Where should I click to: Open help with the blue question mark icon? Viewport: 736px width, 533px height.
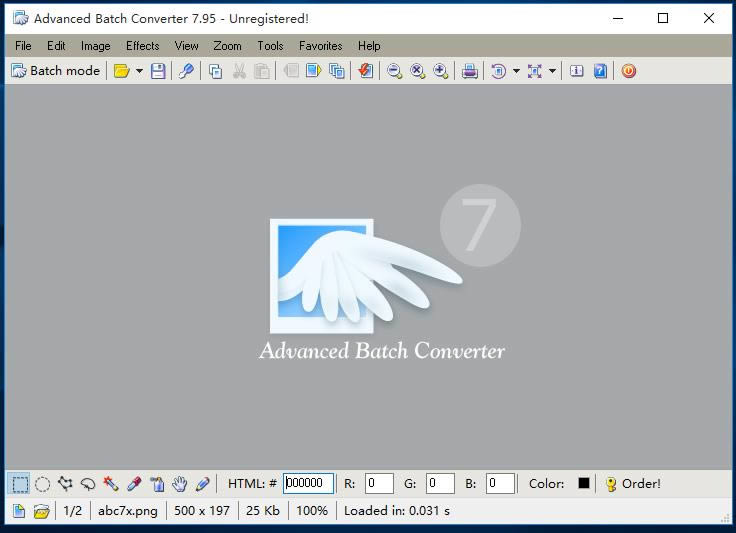tap(600, 71)
